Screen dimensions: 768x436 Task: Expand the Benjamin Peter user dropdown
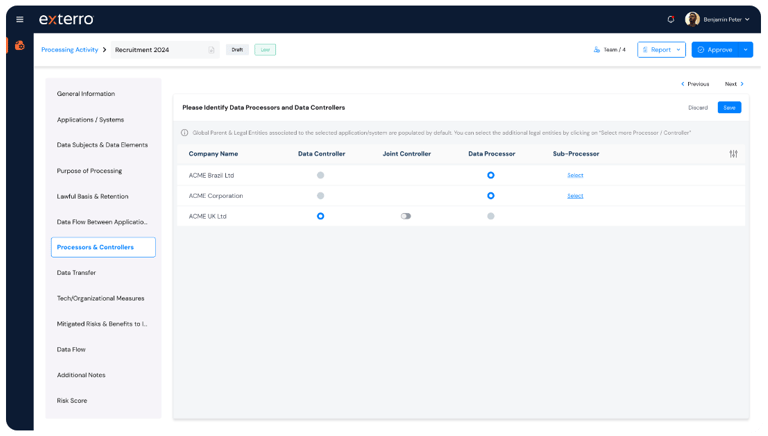pos(747,20)
